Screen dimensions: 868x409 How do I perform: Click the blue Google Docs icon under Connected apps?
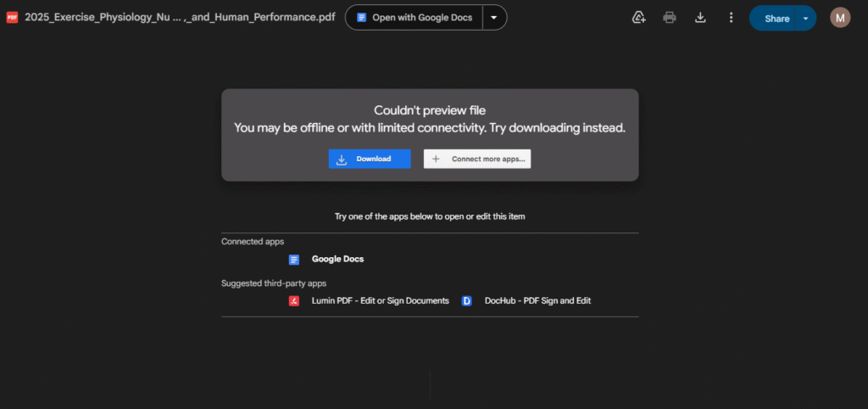pyautogui.click(x=294, y=259)
